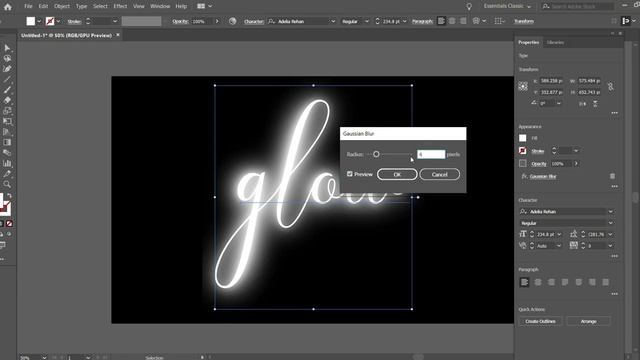Image resolution: width=640 pixels, height=360 pixels.
Task: Click the Create Outlines quick action
Action: (540, 321)
